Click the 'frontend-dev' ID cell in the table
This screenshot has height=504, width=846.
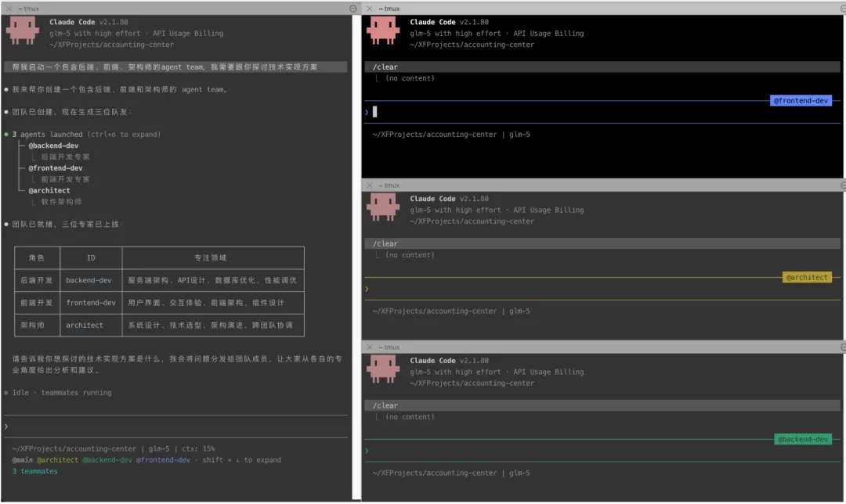tap(91, 303)
